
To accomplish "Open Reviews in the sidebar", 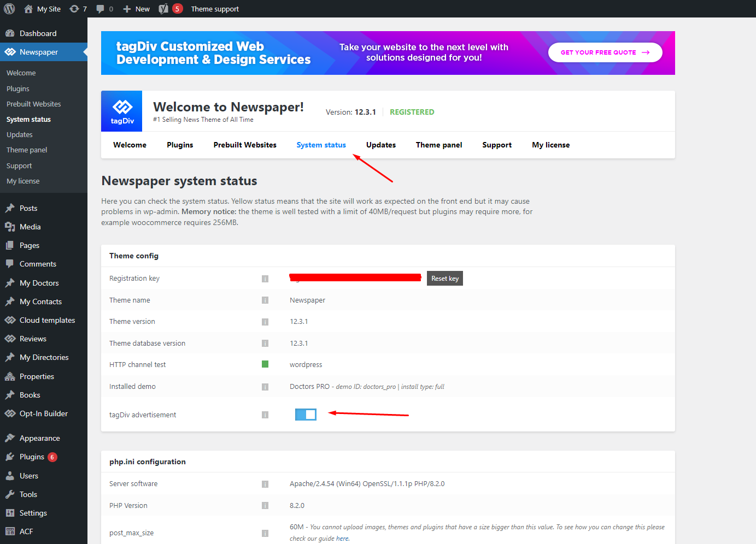I will click(44, 339).
